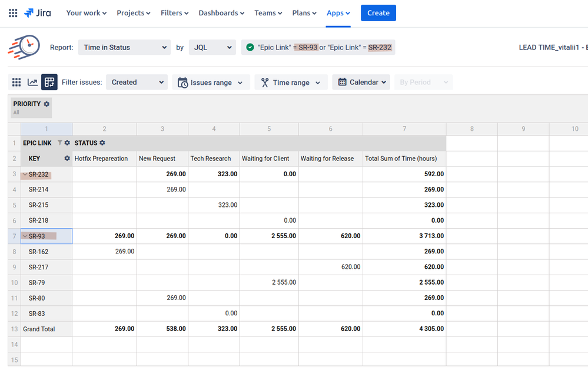
Task: Click the Create button
Action: 378,13
